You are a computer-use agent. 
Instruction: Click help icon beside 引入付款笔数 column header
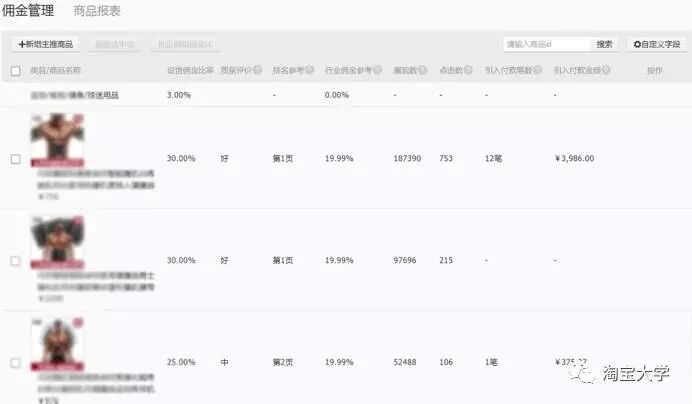point(538,70)
